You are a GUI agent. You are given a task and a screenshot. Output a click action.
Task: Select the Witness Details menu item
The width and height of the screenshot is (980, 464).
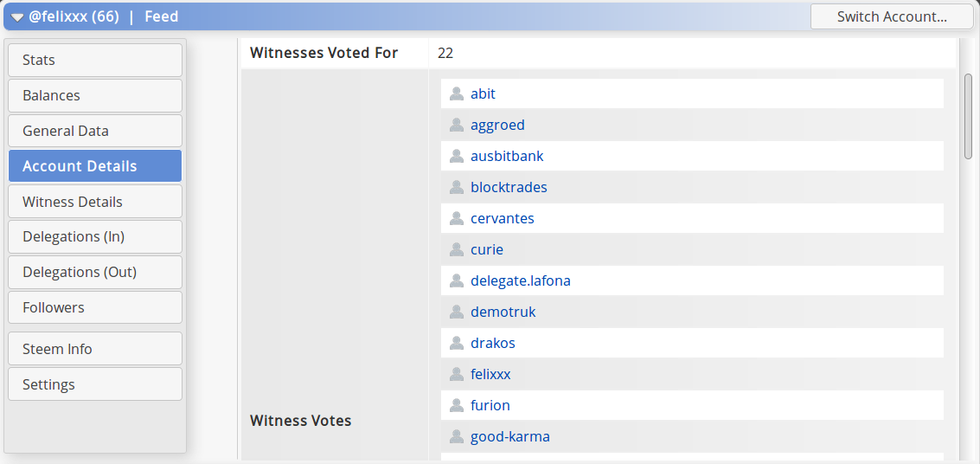point(96,202)
